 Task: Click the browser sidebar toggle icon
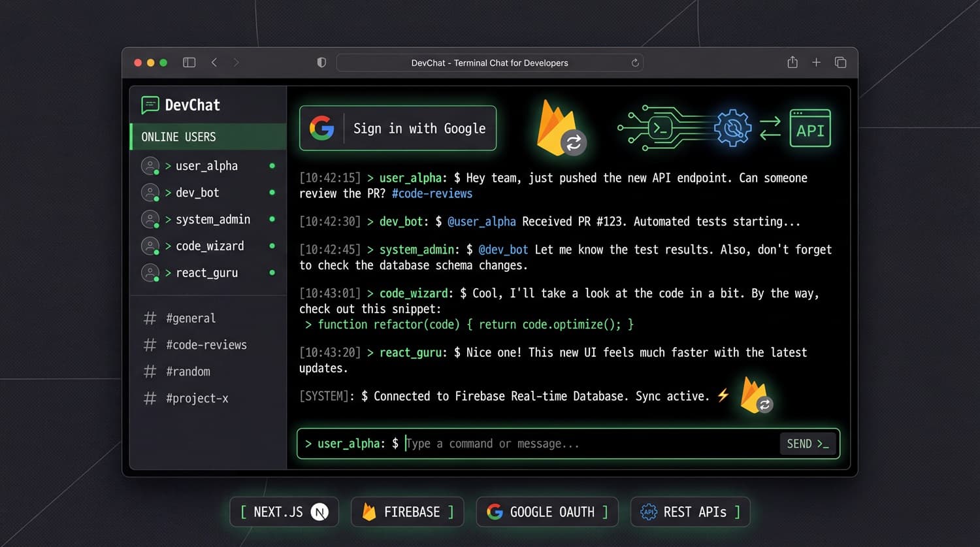click(x=189, y=62)
